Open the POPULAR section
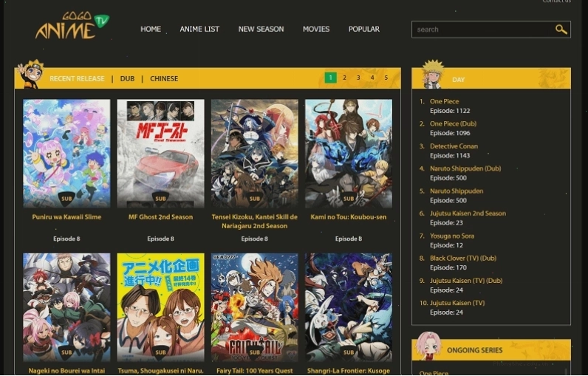Screen dimensions: 588x376 click(364, 30)
